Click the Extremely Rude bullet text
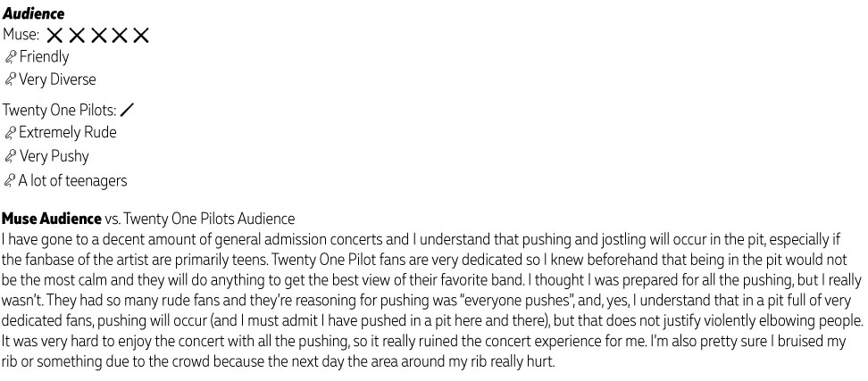This screenshot has height=381, width=868. pyautogui.click(x=68, y=133)
